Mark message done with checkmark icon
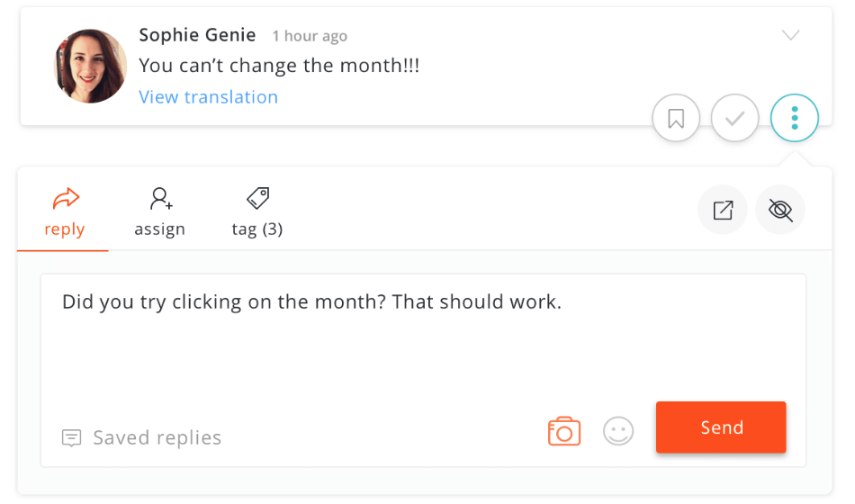The height and width of the screenshot is (504, 855). (735, 119)
